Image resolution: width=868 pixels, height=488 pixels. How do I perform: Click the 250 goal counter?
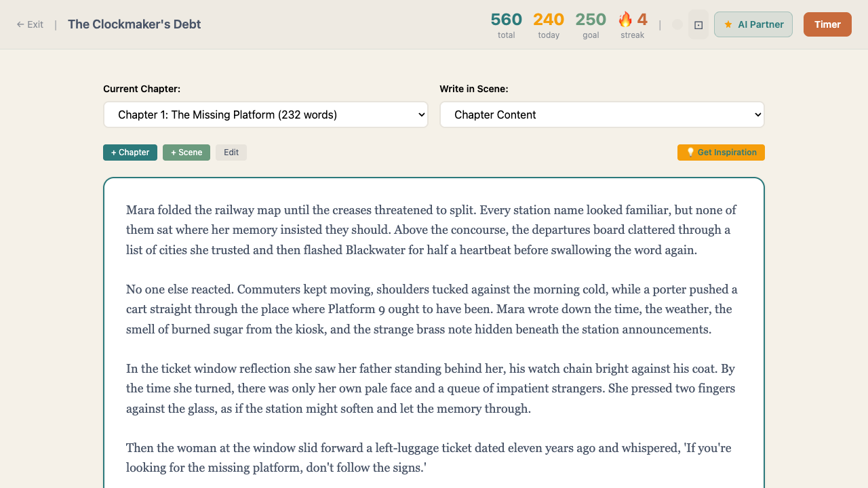(591, 20)
